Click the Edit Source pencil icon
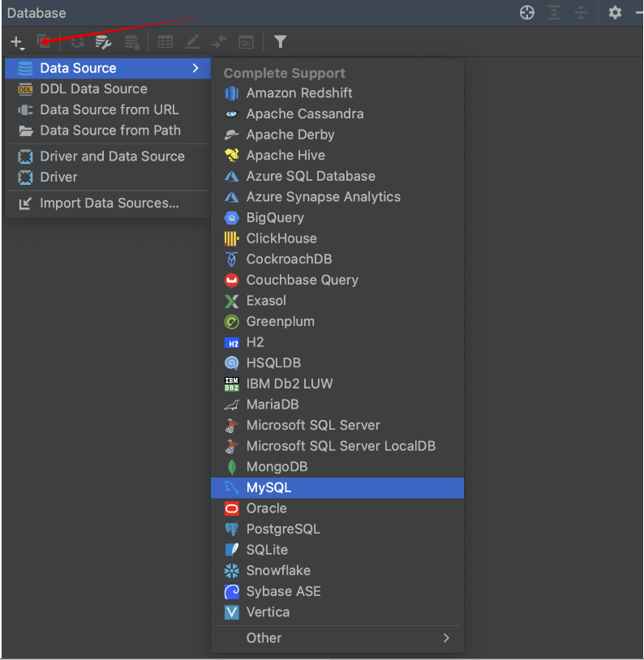 click(x=192, y=42)
